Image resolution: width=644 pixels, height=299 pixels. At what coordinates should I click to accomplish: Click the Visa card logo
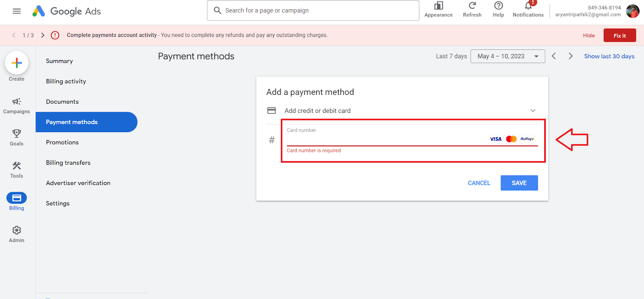pyautogui.click(x=495, y=139)
